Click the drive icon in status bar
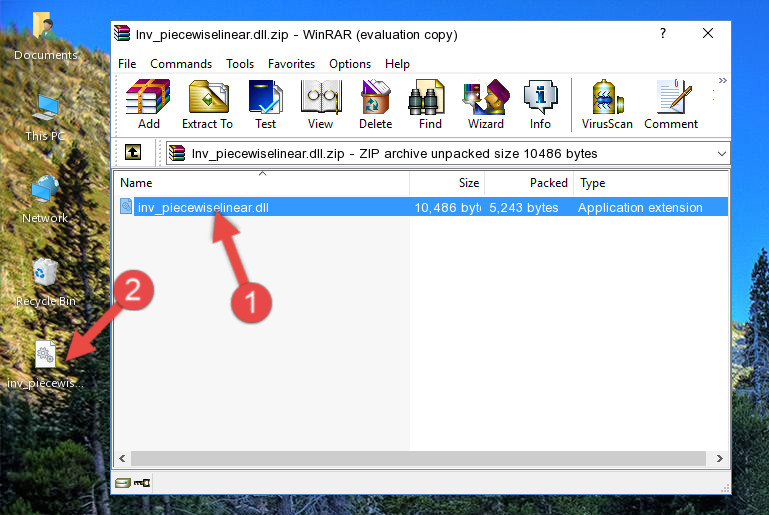 (123, 483)
